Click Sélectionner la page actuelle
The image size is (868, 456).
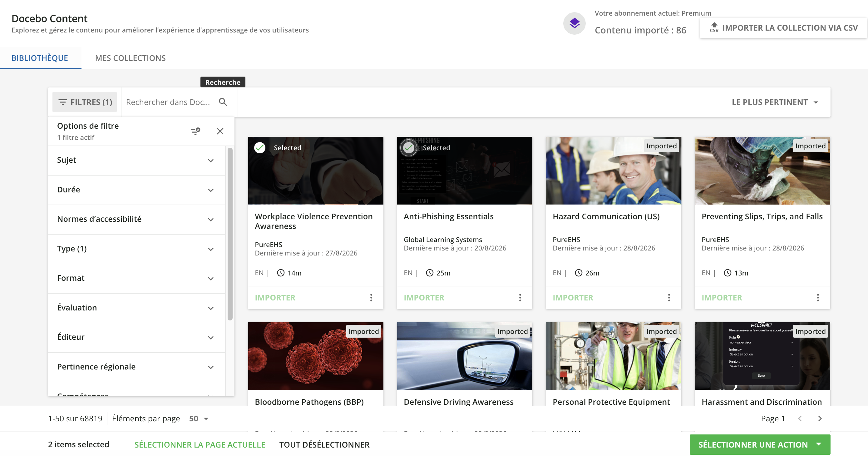click(200, 444)
